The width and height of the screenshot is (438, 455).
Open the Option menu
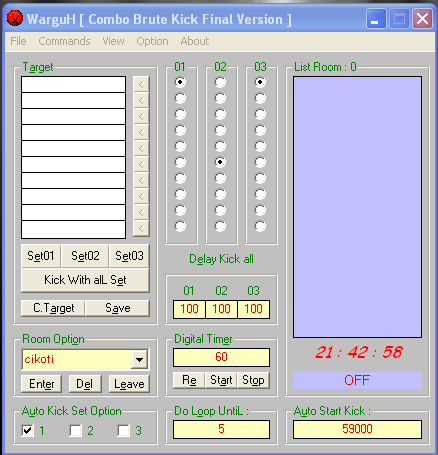pos(152,41)
